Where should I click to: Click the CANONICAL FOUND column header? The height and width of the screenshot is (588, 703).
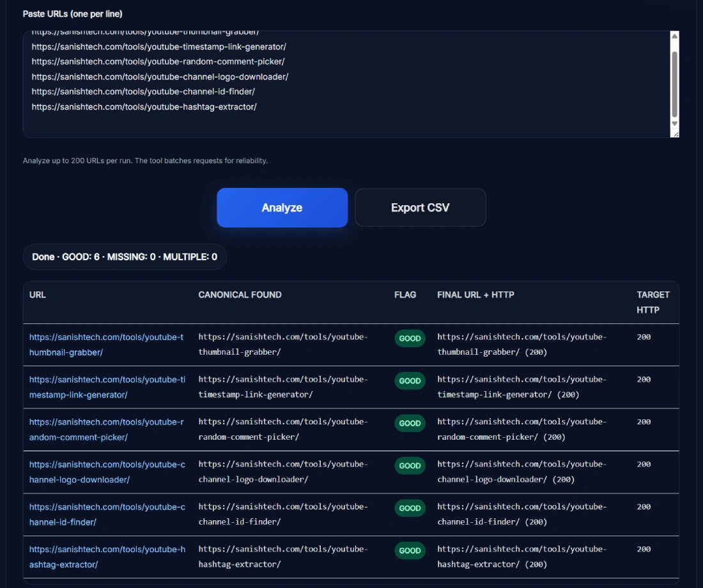tap(240, 295)
